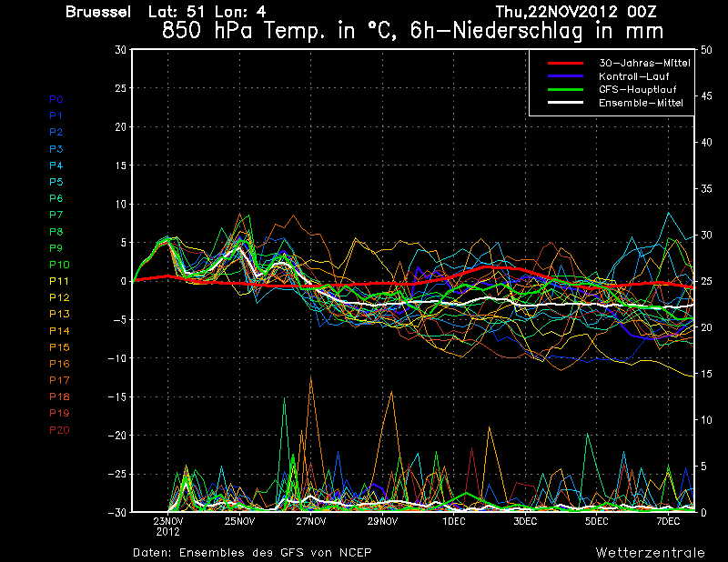
Task: Click the Thu,22NOV2012 00Z run timestamp
Action: 575,12
